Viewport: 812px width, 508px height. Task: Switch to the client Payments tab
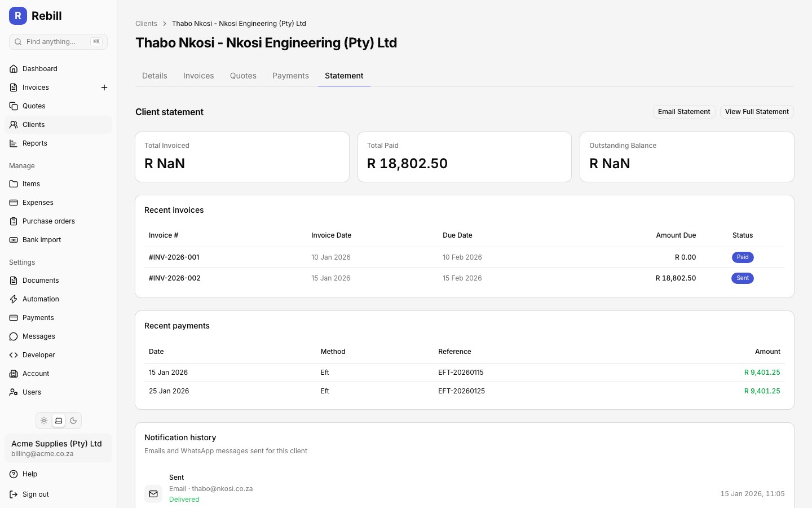click(290, 76)
